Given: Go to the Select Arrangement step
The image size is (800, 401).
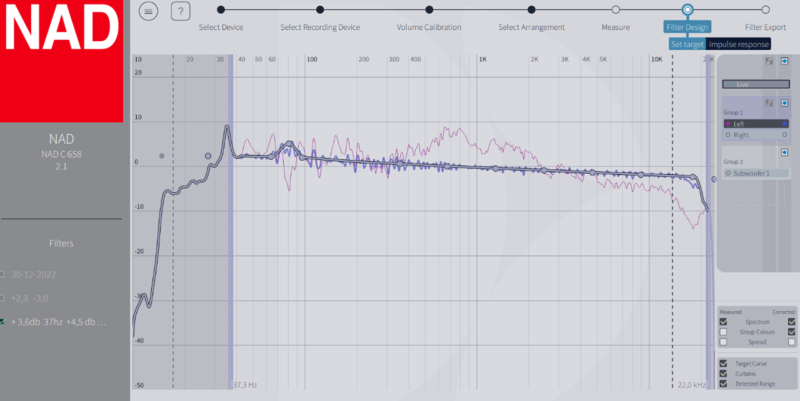Looking at the screenshot, I should pos(532,27).
